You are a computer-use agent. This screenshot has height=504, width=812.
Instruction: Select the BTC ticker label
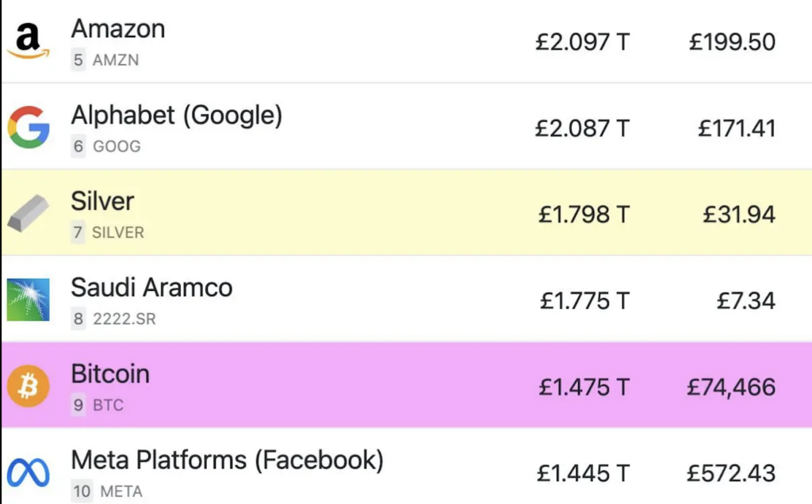click(x=108, y=405)
